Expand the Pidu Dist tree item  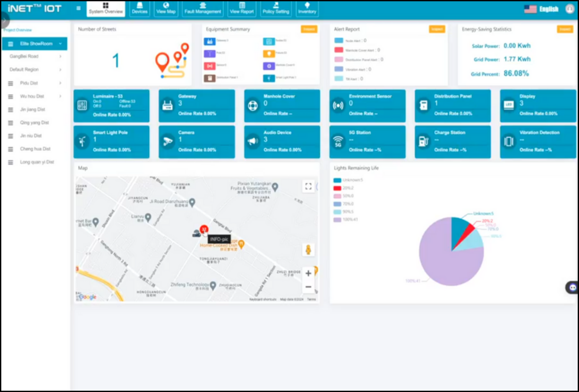(60, 83)
